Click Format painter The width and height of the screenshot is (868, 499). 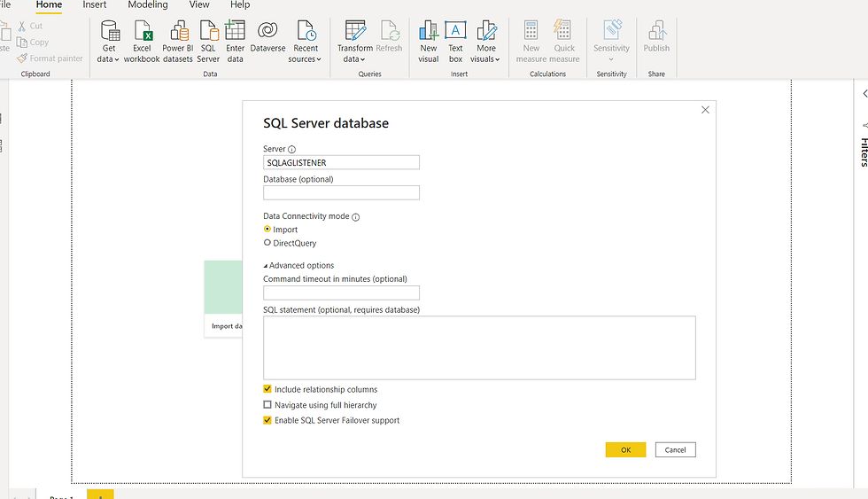(x=50, y=58)
